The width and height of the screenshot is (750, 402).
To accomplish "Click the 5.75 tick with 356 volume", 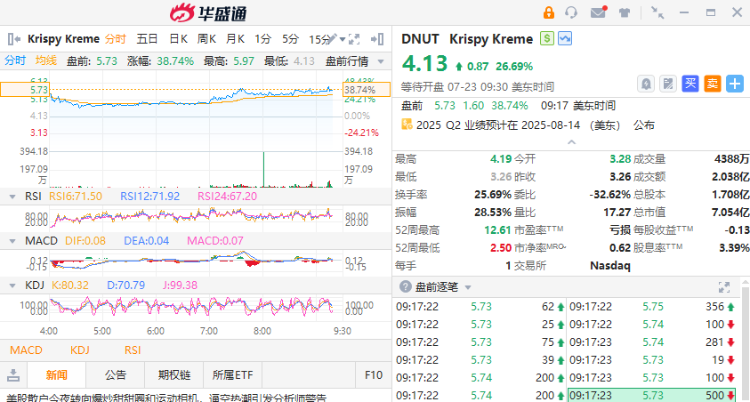I will [x=653, y=307].
